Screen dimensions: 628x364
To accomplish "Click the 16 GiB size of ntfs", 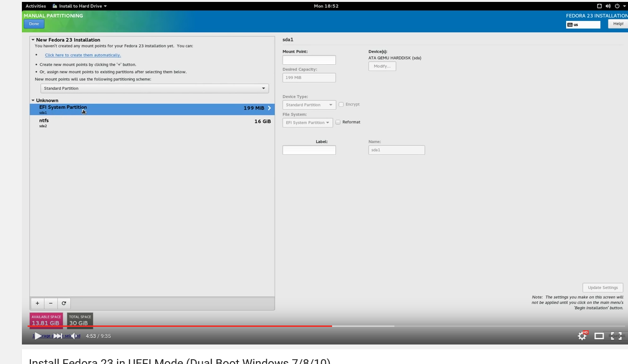I will (263, 121).
